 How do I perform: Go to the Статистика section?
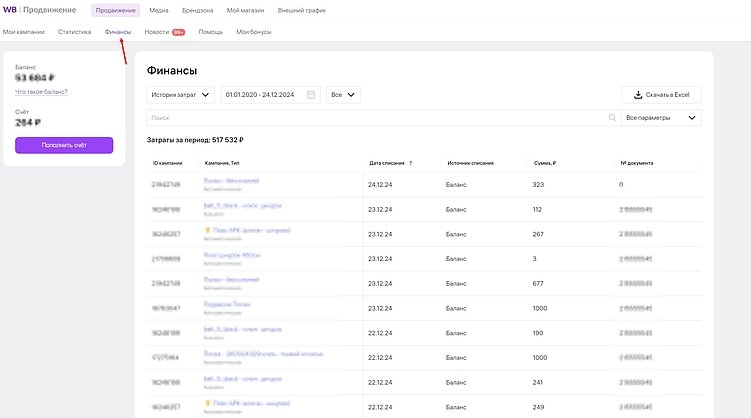pos(74,32)
